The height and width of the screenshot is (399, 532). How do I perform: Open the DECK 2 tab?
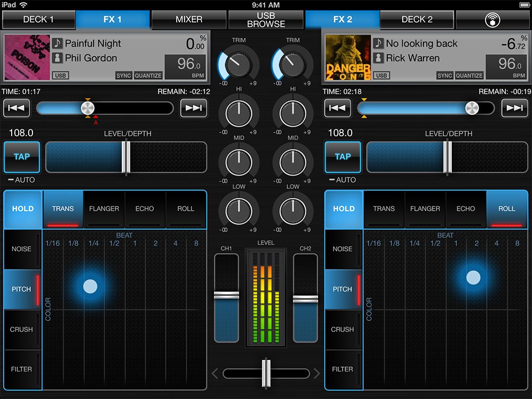point(417,20)
